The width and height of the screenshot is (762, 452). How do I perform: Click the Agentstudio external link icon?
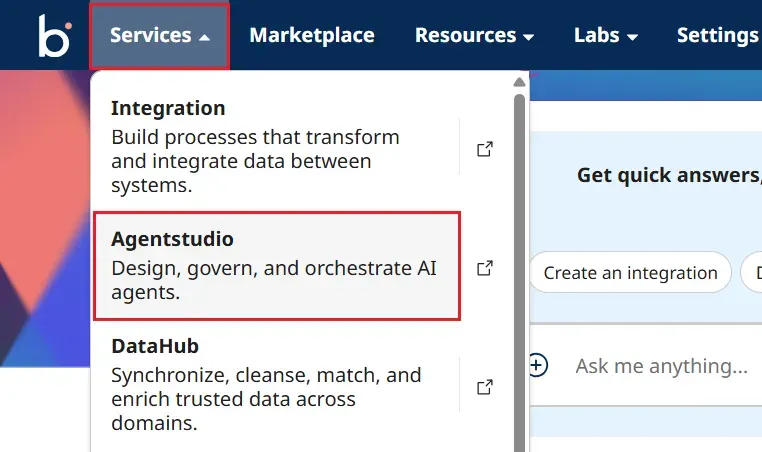tap(485, 268)
